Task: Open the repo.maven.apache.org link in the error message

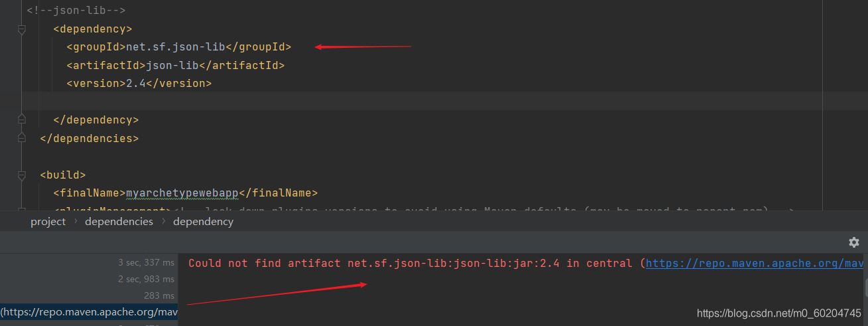Action: pos(755,263)
